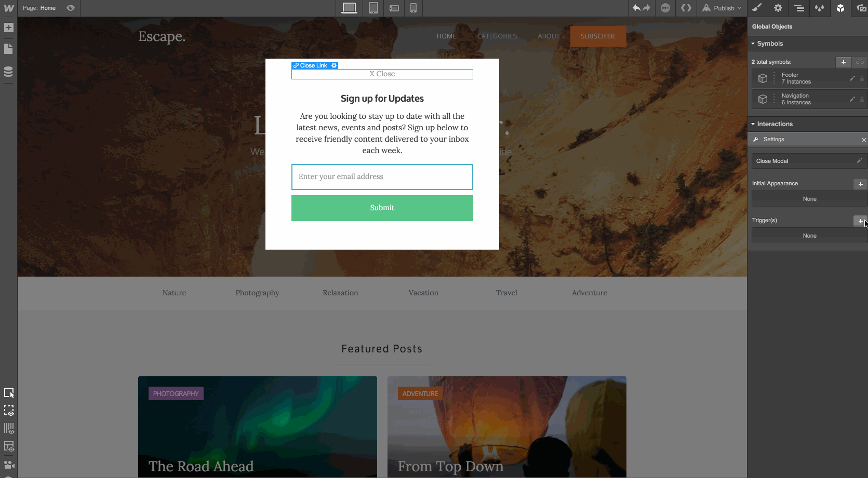Switch to Style panel brush tab
The width and height of the screenshot is (868, 478).
[757, 8]
